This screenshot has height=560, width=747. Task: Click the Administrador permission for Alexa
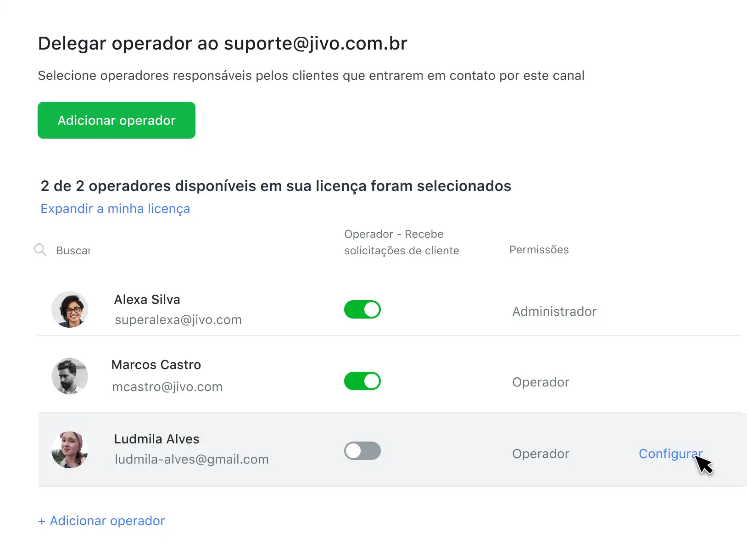(554, 312)
